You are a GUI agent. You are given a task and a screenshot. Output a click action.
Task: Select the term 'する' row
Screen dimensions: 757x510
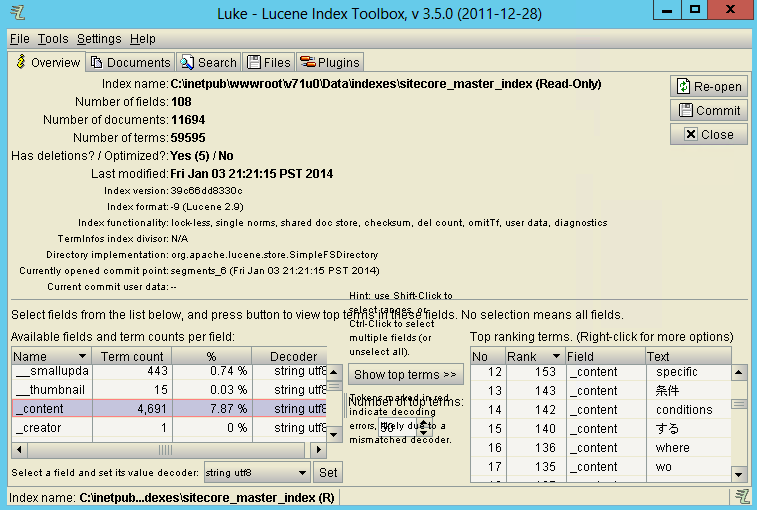tap(601, 428)
